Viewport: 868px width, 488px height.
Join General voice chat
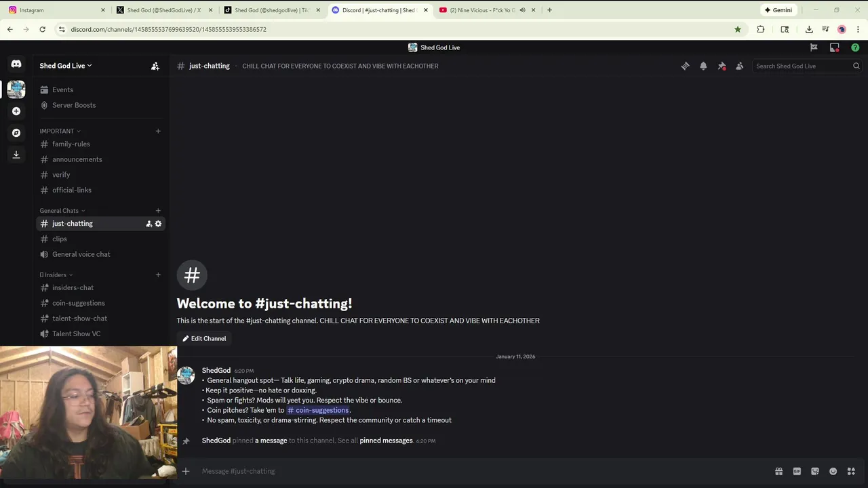click(100, 254)
